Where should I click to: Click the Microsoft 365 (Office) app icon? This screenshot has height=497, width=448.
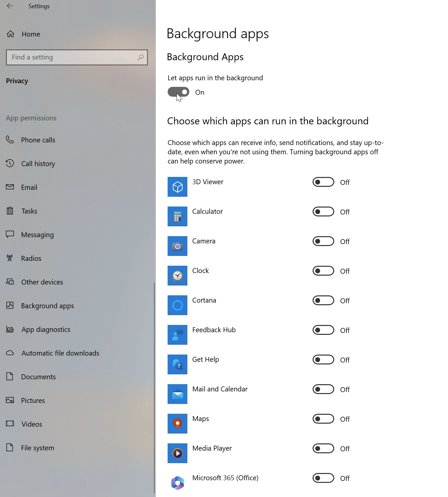pyautogui.click(x=177, y=483)
